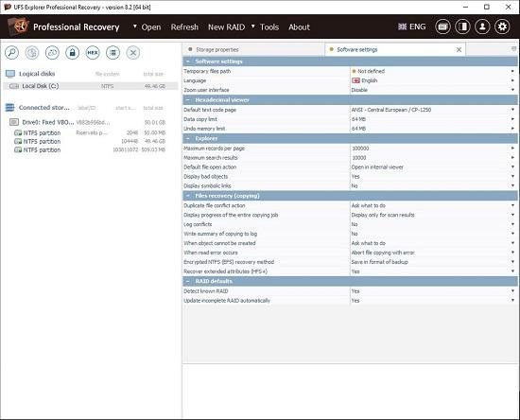The width and height of the screenshot is (520, 420).
Task: Click the list view icon beside HEX
Action: (113, 52)
